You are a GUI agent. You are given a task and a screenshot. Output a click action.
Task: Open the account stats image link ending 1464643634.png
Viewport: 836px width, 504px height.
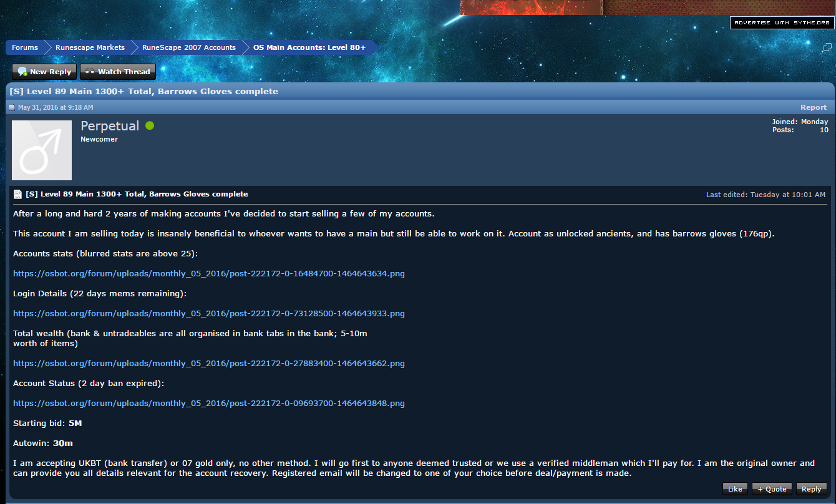tap(209, 273)
